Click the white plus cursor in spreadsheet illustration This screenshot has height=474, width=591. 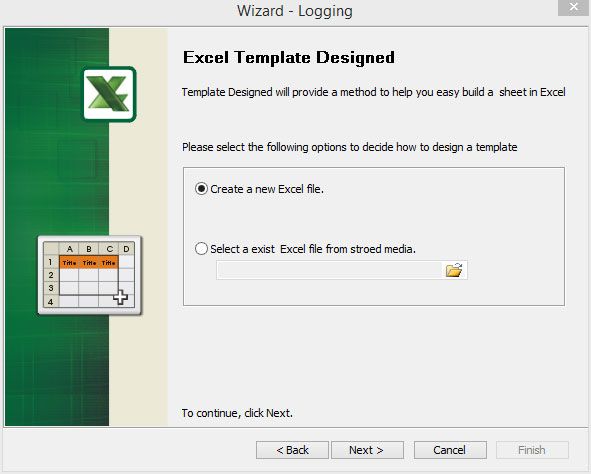(x=121, y=297)
